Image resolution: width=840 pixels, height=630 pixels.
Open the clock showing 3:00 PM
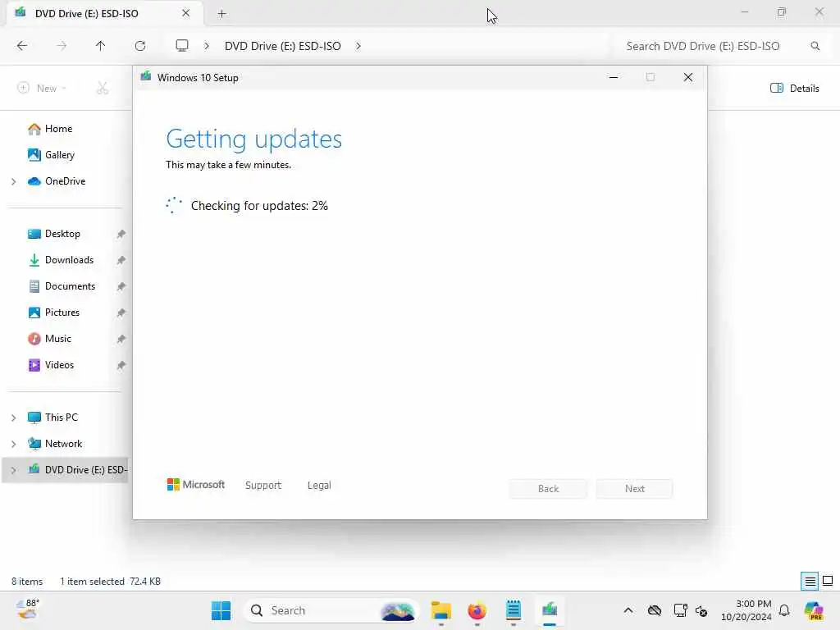[746, 610]
